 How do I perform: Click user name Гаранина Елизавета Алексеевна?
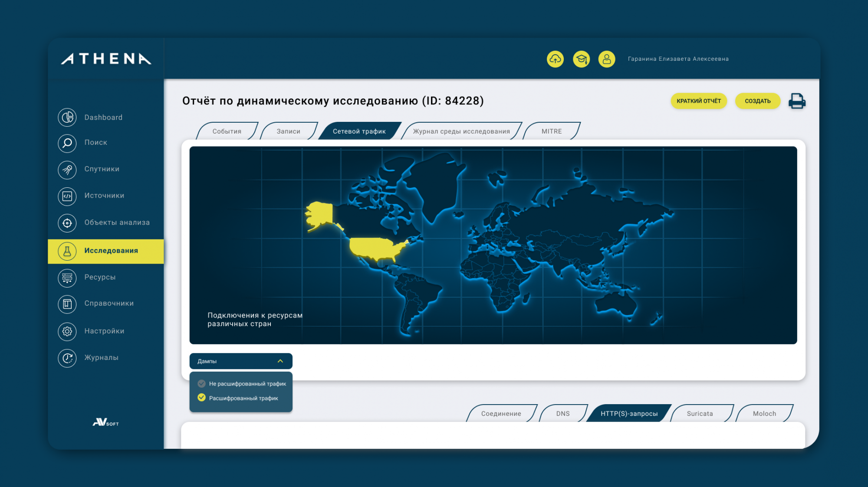678,59
